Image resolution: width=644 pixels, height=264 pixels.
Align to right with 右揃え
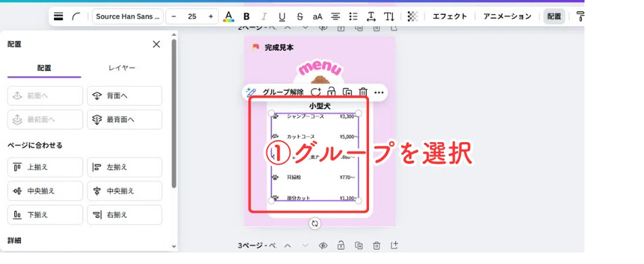click(x=124, y=215)
